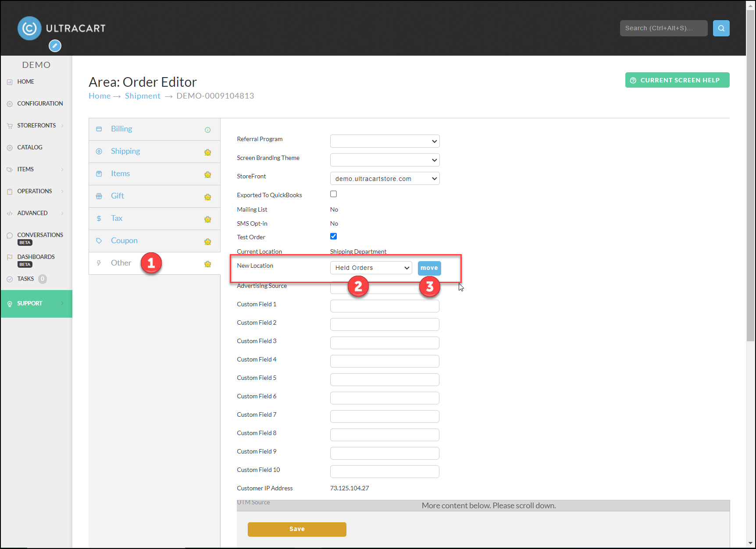Screen dimensions: 756x549
Task: Follow the Home breadcrumb link
Action: click(100, 96)
